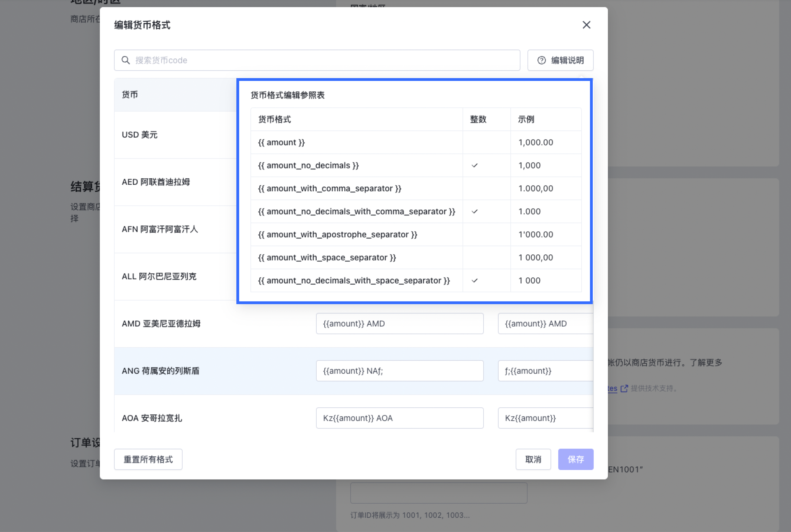The height and width of the screenshot is (532, 791).
Task: Select the ALL 阿尔巴尼亚列克 row
Action: point(175,276)
